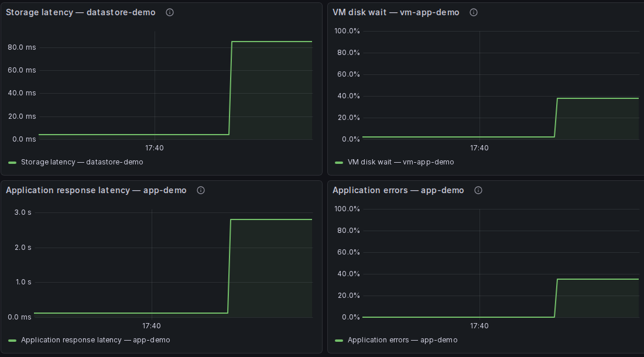Open the Storage latency — datastore-demo panel title
644x357 pixels.
tap(81, 12)
